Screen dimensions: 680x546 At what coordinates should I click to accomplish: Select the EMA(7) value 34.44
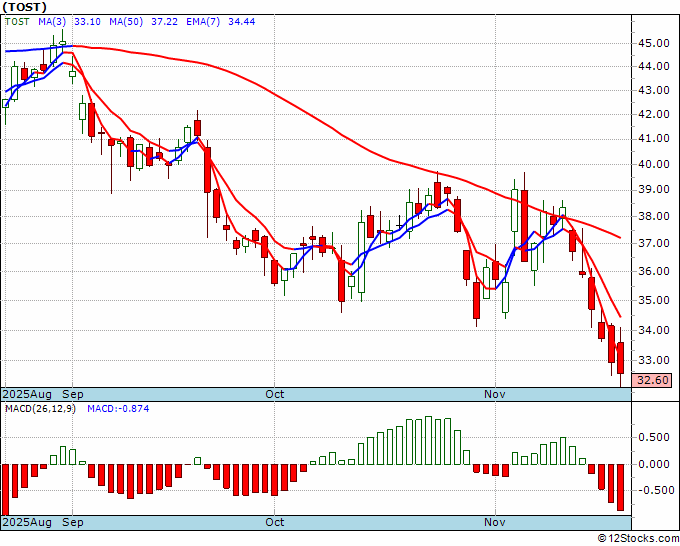click(242, 22)
